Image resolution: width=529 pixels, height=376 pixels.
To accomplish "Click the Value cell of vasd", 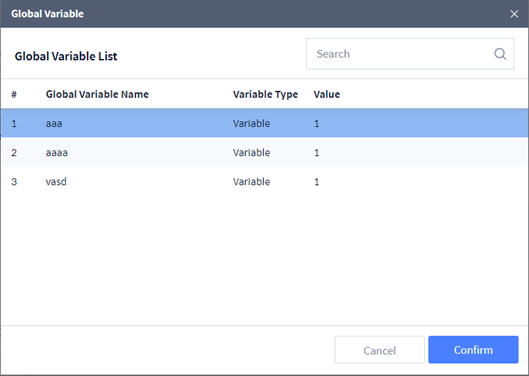I will coord(316,182).
